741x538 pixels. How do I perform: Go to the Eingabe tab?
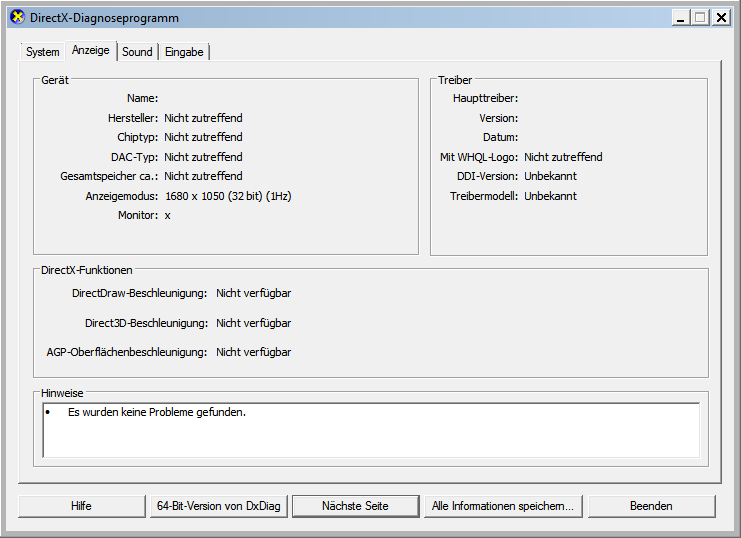184,52
